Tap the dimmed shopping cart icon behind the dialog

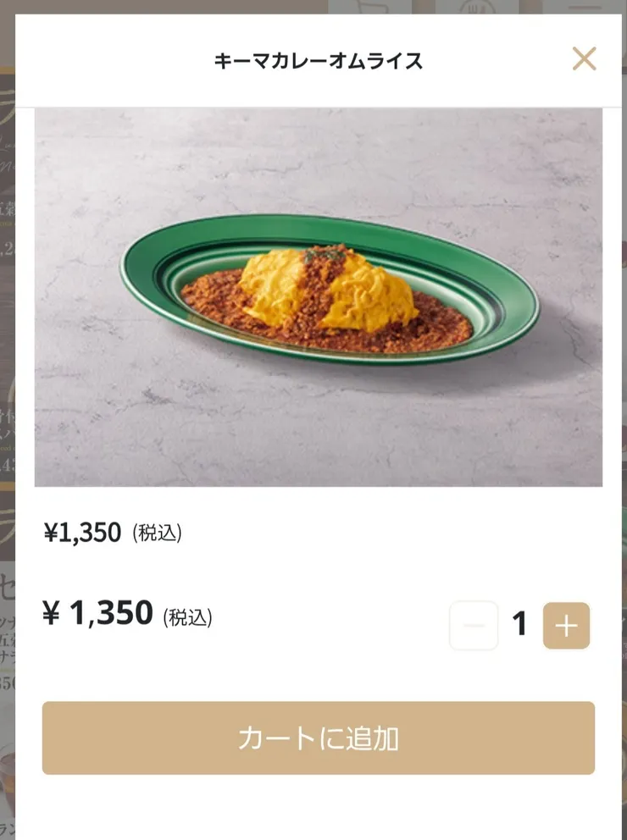point(369,7)
